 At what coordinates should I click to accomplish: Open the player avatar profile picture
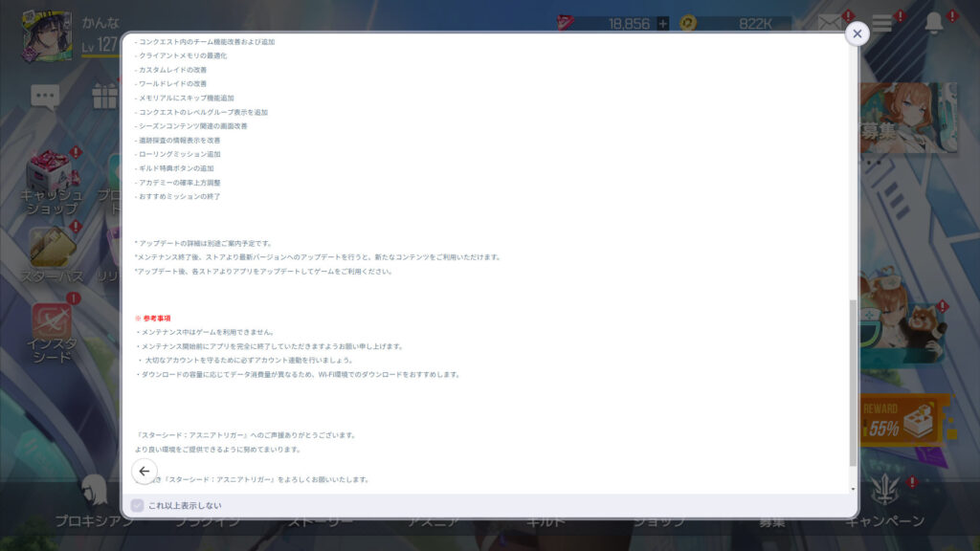pyautogui.click(x=47, y=36)
